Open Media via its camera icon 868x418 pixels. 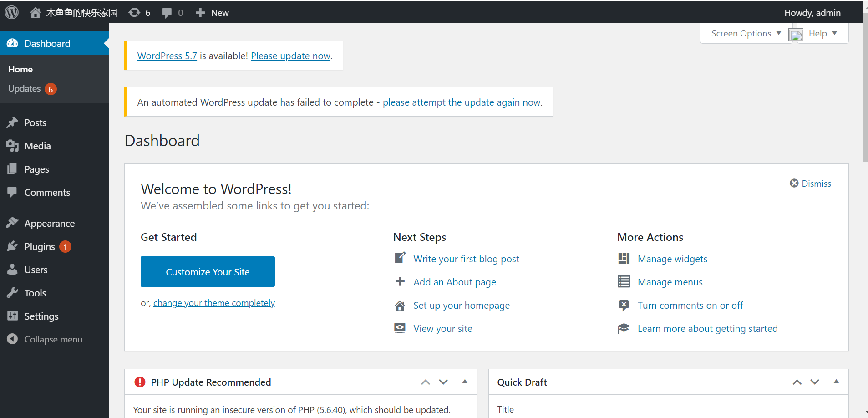13,146
